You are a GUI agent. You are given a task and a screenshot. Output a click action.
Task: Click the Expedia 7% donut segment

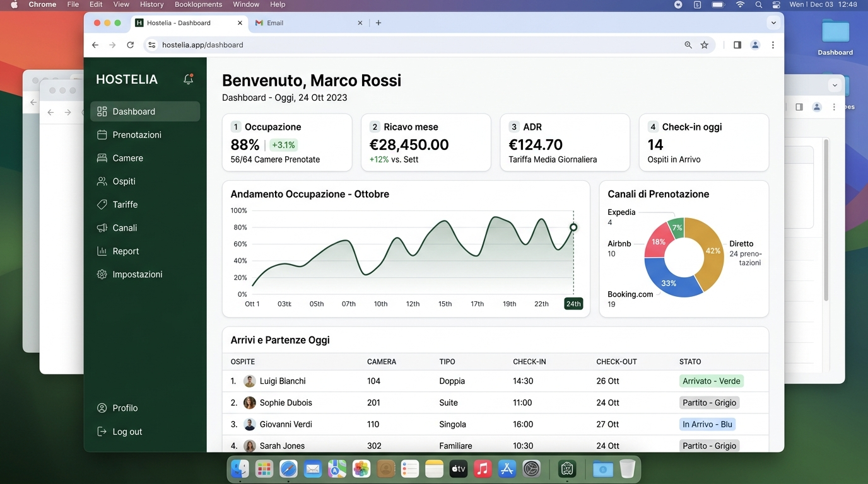coord(677,228)
